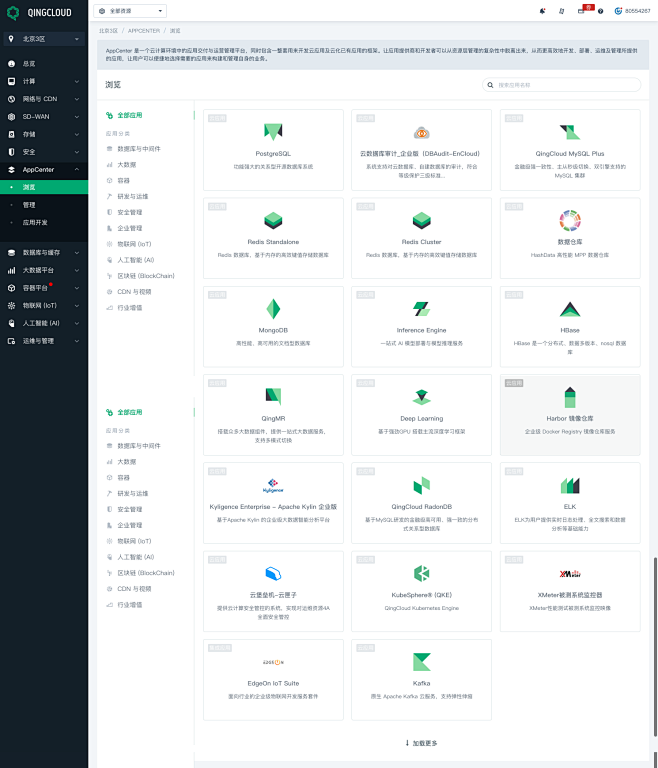Click the ELK app icon

coord(570,486)
